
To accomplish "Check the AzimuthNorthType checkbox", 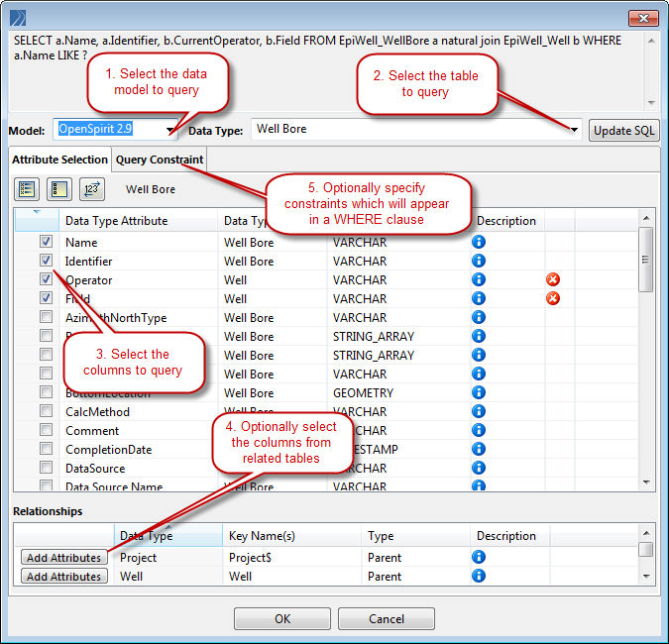I will [46, 317].
